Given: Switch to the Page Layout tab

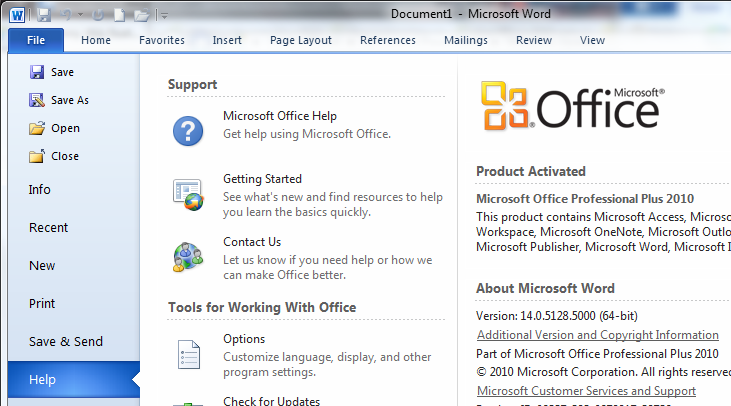Looking at the screenshot, I should point(301,40).
